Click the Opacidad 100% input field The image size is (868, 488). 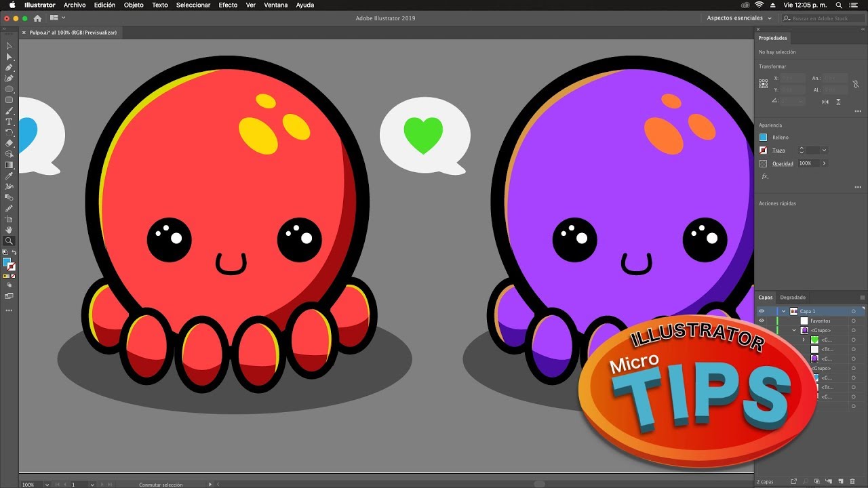pyautogui.click(x=808, y=163)
